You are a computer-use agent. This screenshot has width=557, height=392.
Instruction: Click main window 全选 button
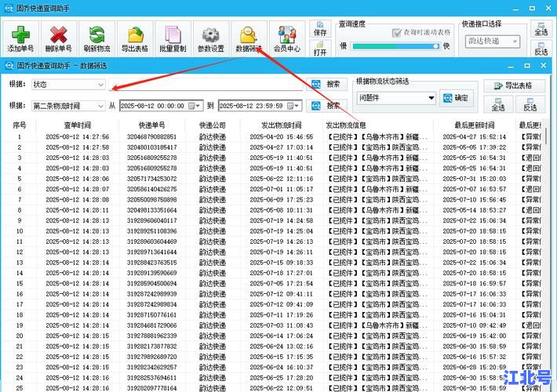541,28
